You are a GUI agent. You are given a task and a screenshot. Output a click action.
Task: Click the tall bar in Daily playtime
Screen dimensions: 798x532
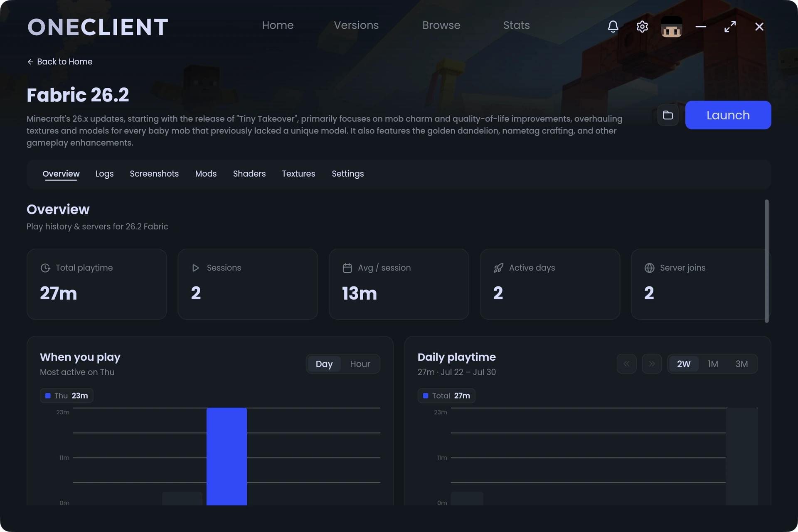(x=742, y=456)
